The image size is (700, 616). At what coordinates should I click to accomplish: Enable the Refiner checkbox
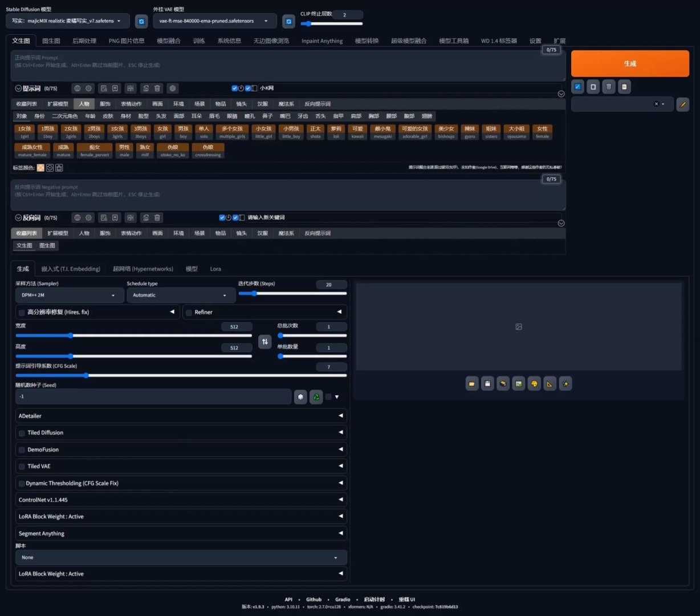coord(189,313)
